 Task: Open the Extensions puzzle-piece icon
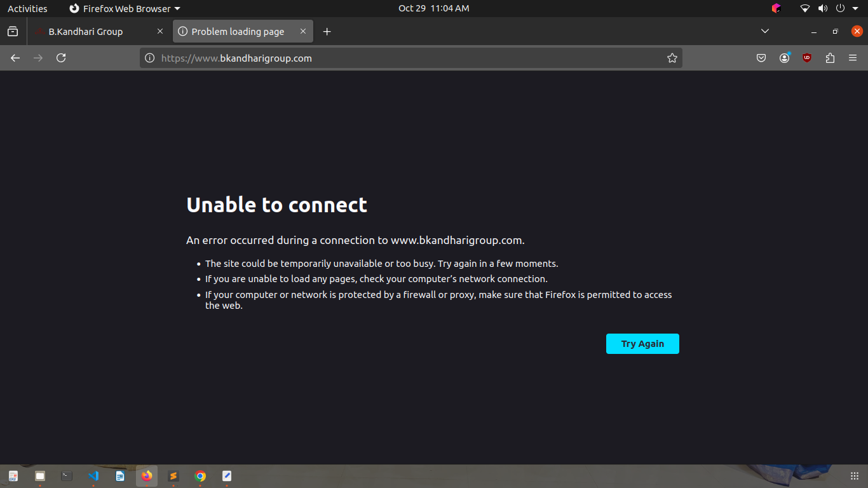click(x=830, y=58)
